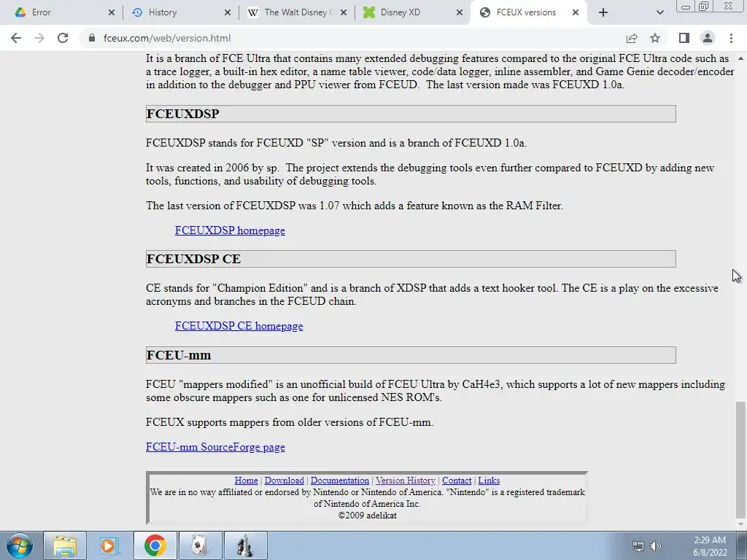
Task: Open the Chrome profile menu
Action: tap(708, 38)
